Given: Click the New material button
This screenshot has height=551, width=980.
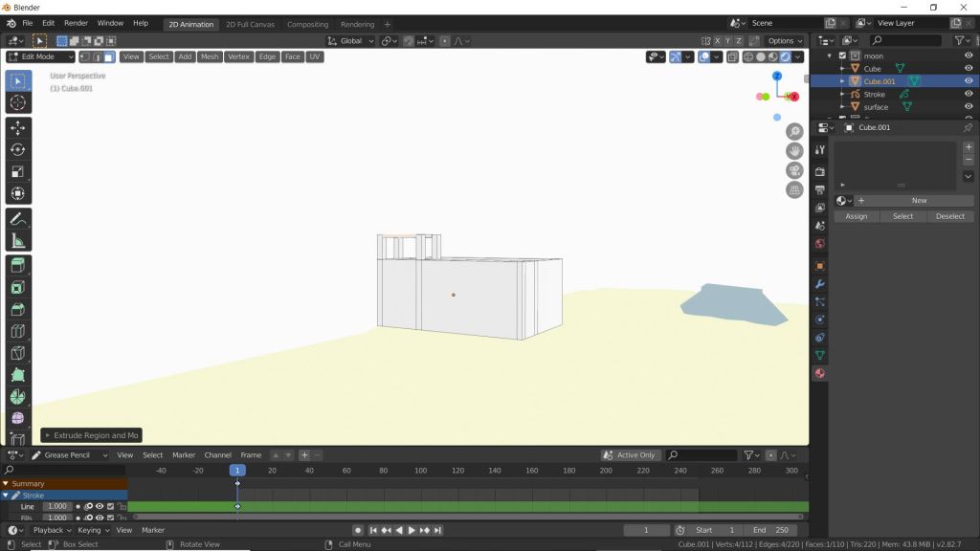Looking at the screenshot, I should (919, 201).
